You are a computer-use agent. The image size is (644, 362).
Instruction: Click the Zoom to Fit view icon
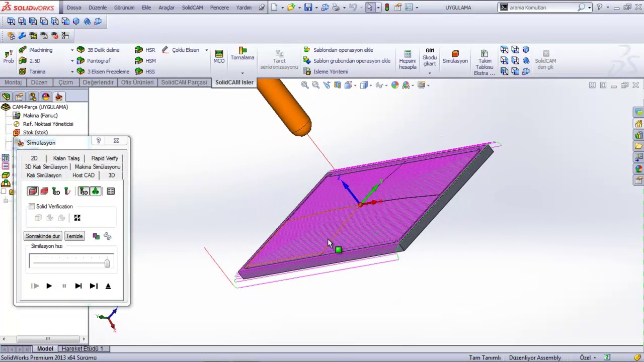[x=305, y=85]
